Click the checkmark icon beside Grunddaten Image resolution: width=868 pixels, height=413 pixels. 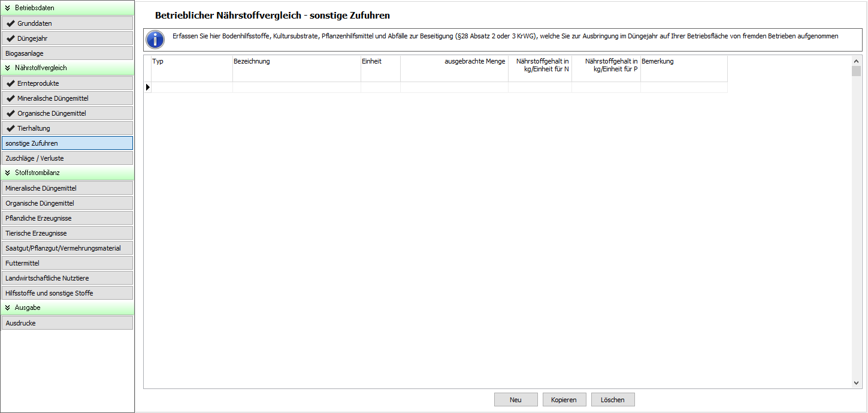click(x=10, y=23)
